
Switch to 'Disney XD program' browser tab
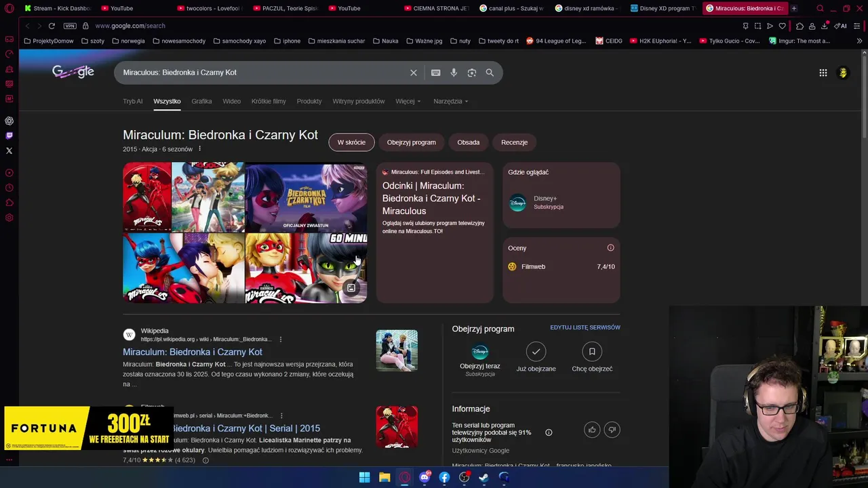663,8
